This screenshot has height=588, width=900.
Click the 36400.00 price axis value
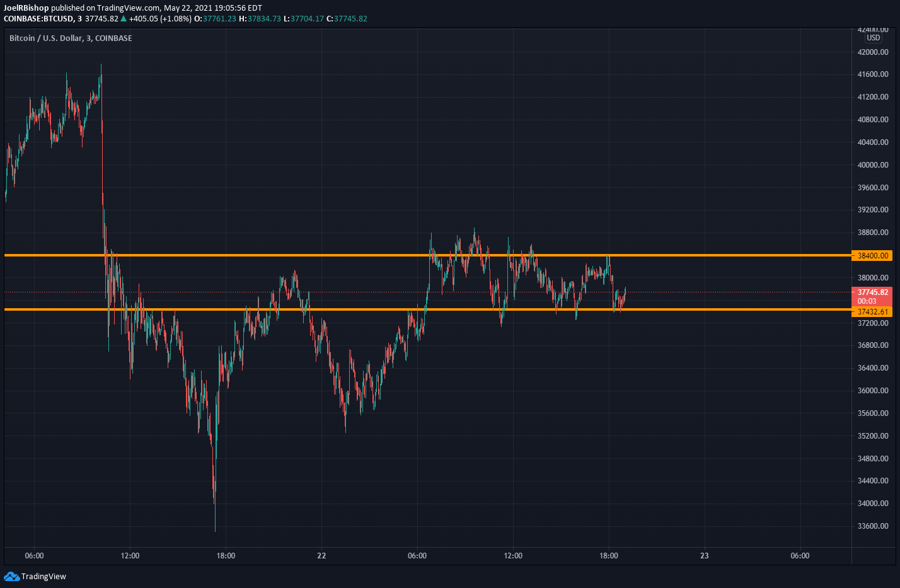point(873,368)
